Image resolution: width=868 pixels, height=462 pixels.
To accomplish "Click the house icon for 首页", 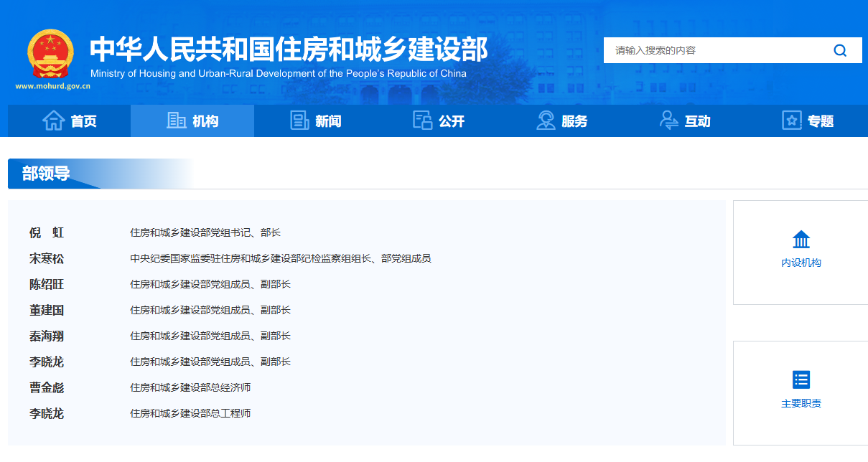I will tap(54, 121).
